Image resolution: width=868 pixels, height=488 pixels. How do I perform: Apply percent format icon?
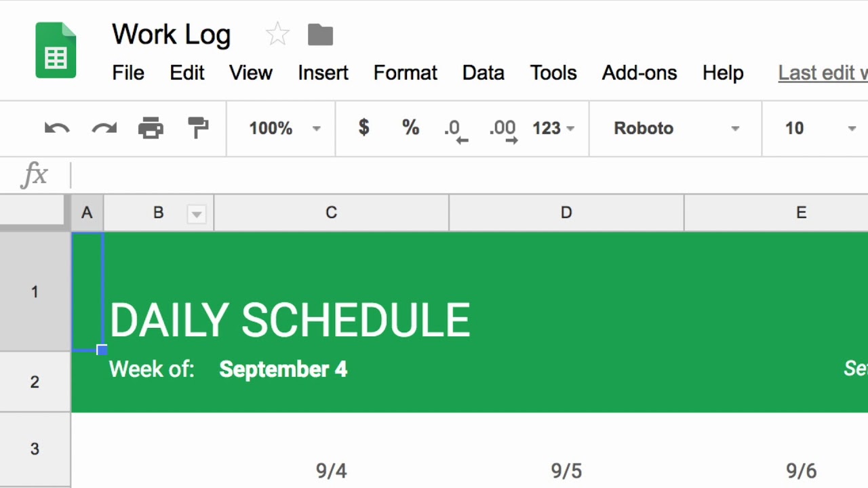coord(410,127)
